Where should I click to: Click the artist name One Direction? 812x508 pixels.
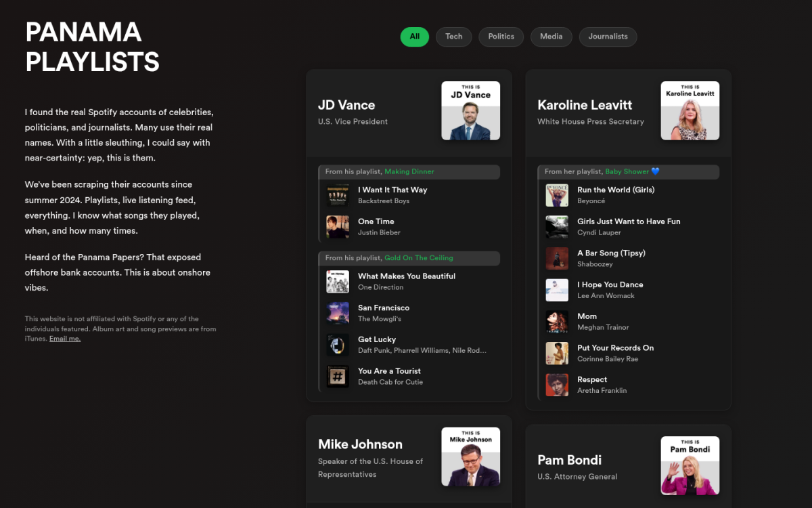pyautogui.click(x=381, y=287)
